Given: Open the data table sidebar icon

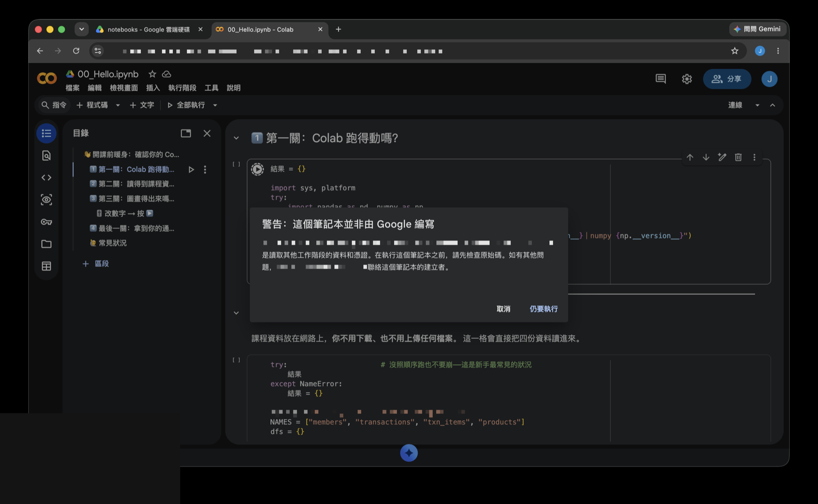Looking at the screenshot, I should (x=46, y=266).
